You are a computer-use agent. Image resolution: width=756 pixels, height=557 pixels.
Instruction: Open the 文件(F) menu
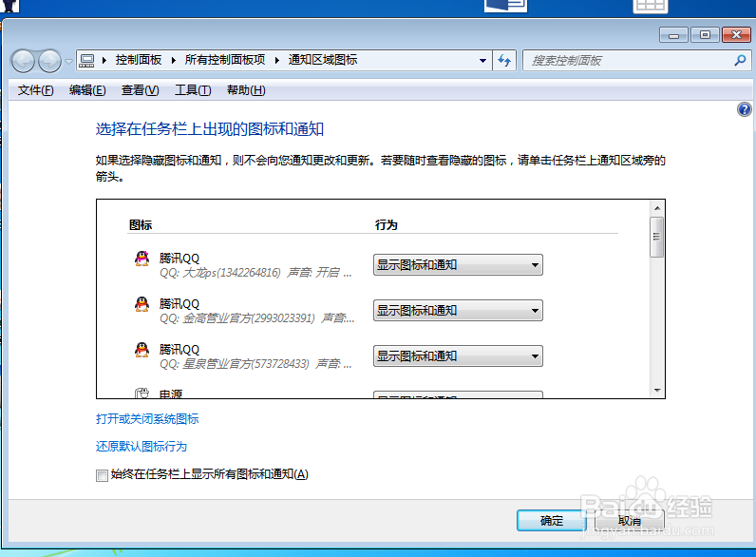(36, 90)
